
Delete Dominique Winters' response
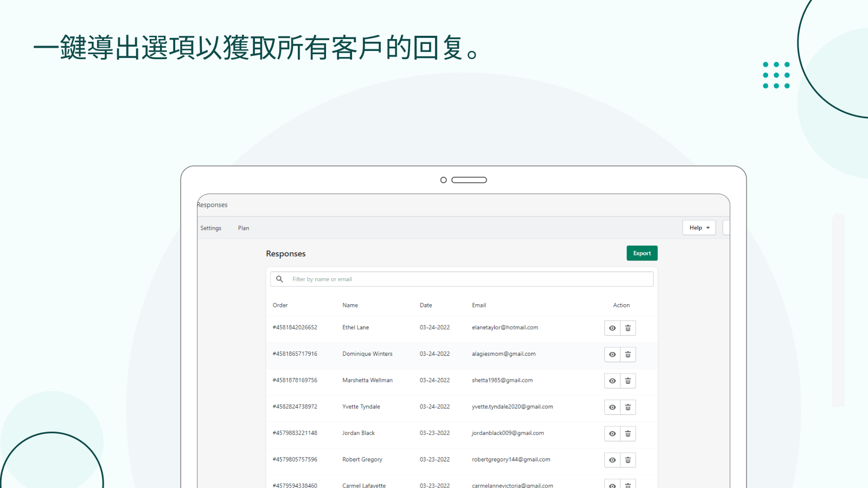coord(628,355)
